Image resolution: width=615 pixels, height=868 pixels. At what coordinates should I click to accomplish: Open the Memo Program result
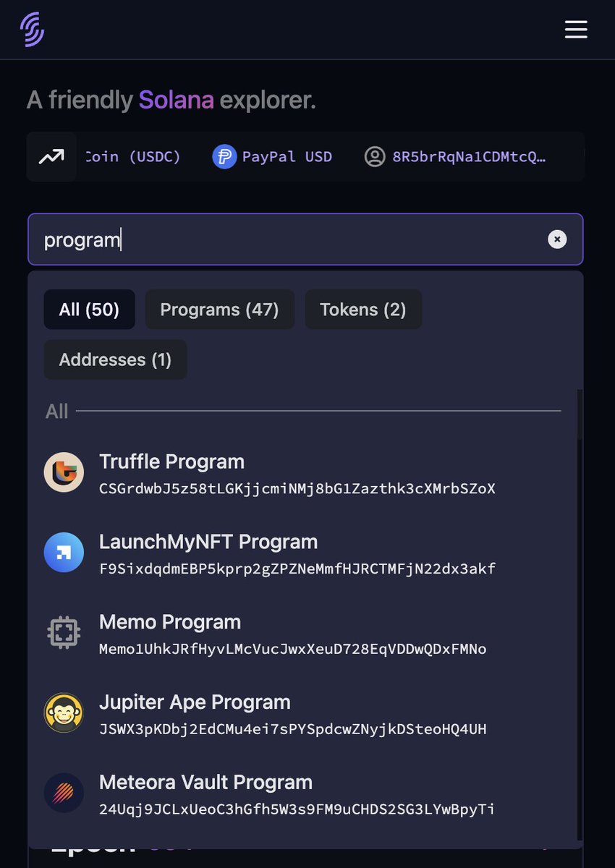pos(302,634)
